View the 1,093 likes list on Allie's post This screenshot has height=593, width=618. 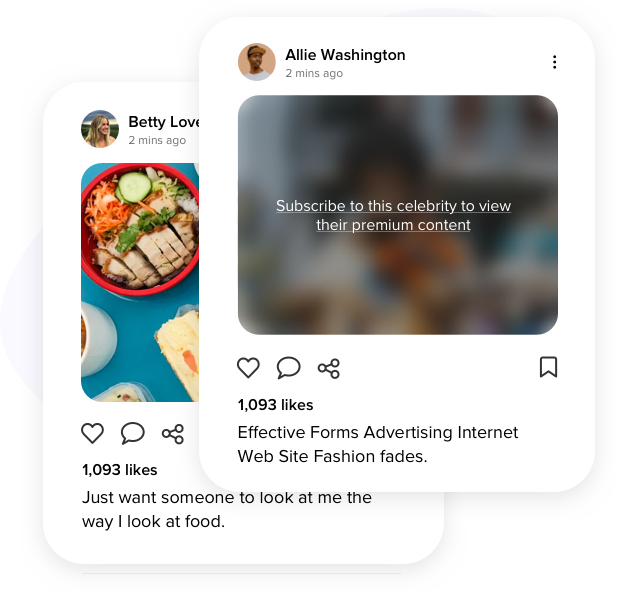[x=275, y=405]
